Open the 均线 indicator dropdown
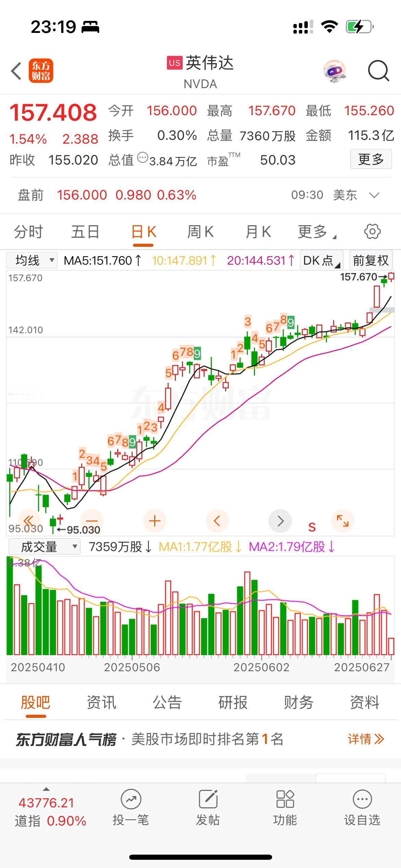Screen dimensions: 401x868 [x=32, y=261]
